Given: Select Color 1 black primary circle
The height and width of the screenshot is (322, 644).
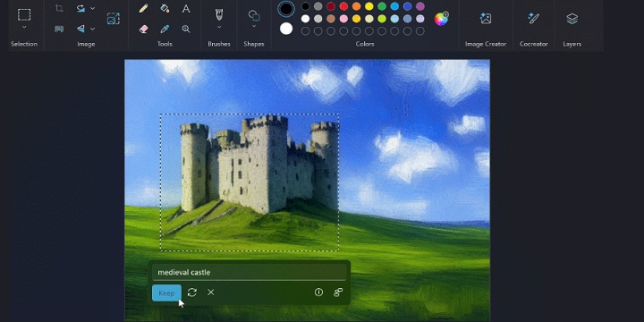Looking at the screenshot, I should click(286, 9).
